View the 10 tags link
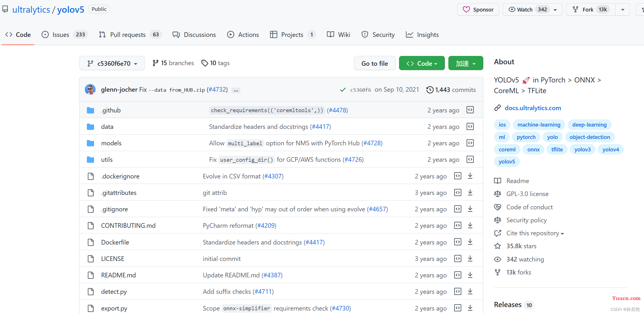 [x=216, y=63]
